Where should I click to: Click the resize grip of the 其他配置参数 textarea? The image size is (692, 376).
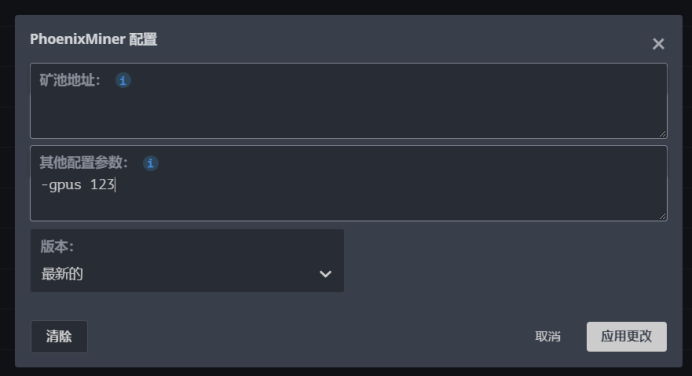click(x=662, y=216)
